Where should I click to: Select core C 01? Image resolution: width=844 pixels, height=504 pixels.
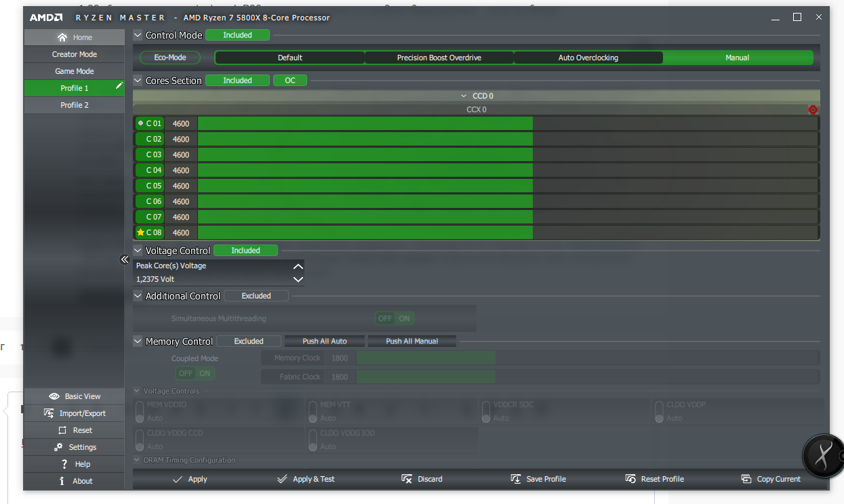point(149,123)
